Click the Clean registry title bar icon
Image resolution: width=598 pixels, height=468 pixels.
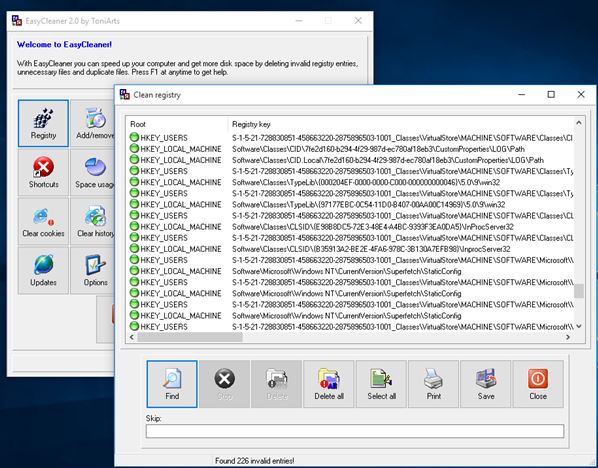(x=125, y=94)
